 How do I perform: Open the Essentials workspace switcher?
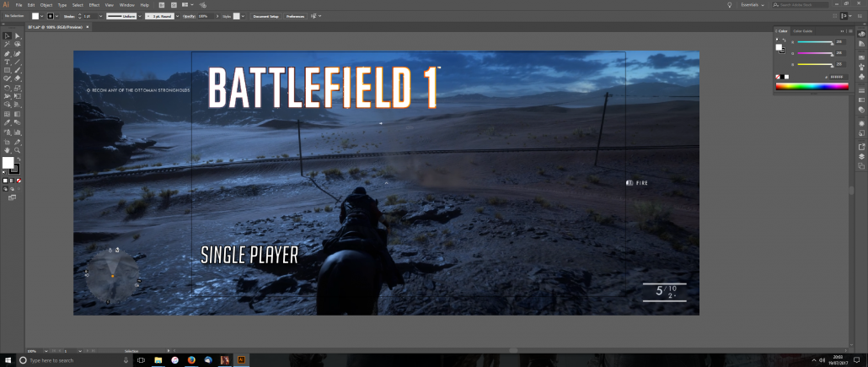coord(753,5)
